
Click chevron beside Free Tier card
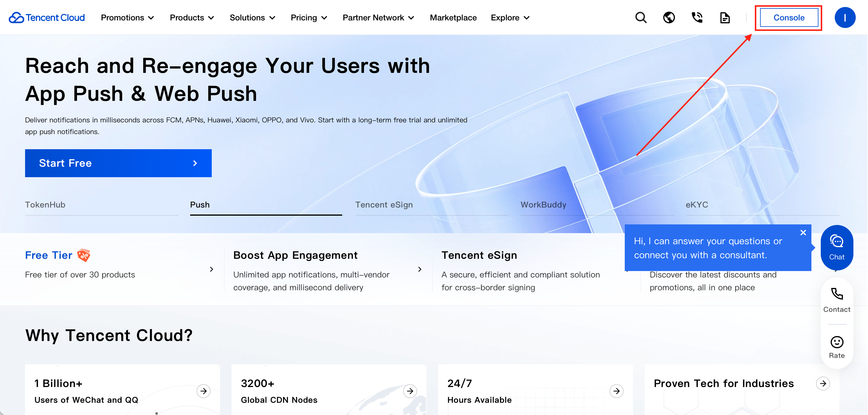point(211,269)
